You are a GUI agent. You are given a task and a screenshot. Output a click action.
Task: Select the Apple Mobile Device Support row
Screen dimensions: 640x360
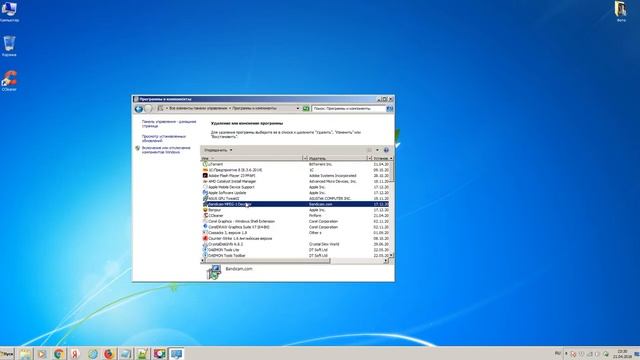tap(296, 187)
